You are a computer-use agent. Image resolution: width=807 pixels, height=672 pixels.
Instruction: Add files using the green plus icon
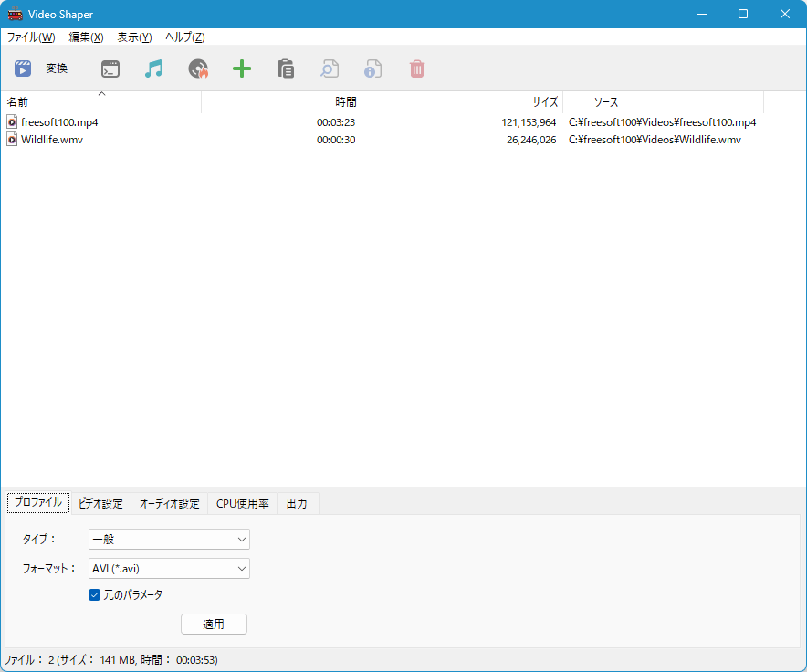(242, 68)
